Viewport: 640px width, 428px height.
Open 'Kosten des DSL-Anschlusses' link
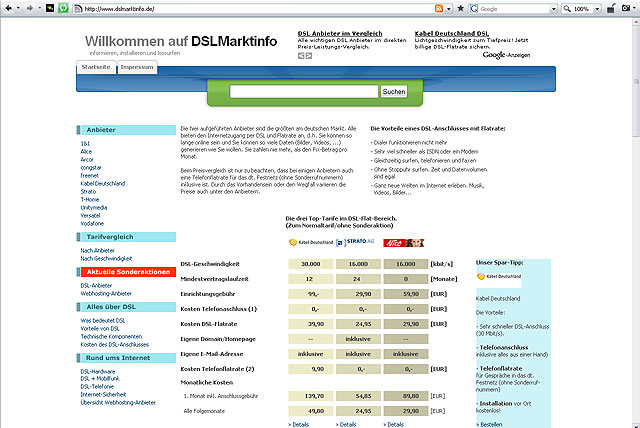115,345
